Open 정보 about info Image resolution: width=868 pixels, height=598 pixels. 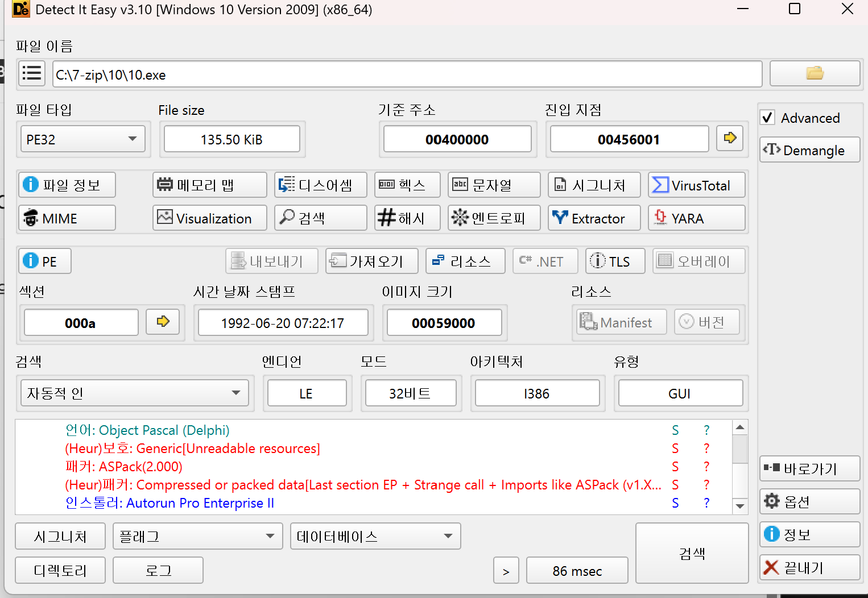coord(809,534)
